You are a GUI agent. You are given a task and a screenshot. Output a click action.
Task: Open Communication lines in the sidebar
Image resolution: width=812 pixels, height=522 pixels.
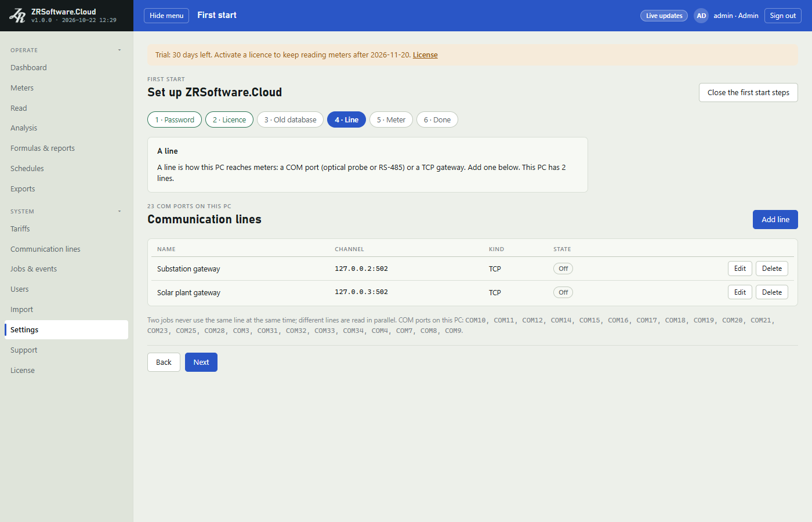pos(66,249)
